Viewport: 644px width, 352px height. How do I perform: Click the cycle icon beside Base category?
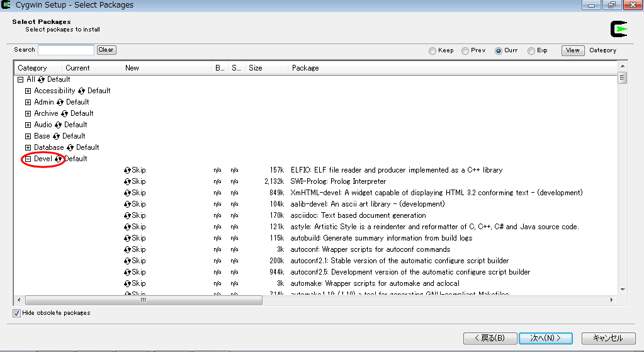point(56,137)
